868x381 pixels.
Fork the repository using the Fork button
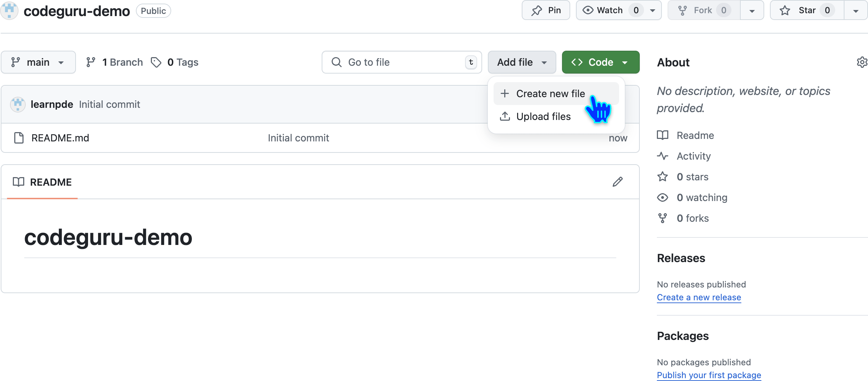click(x=704, y=10)
